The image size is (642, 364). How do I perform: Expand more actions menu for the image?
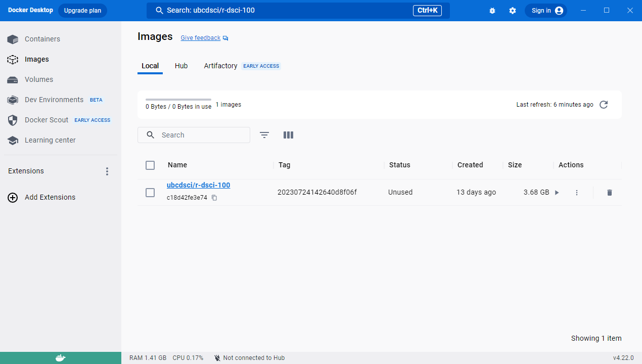click(x=577, y=193)
